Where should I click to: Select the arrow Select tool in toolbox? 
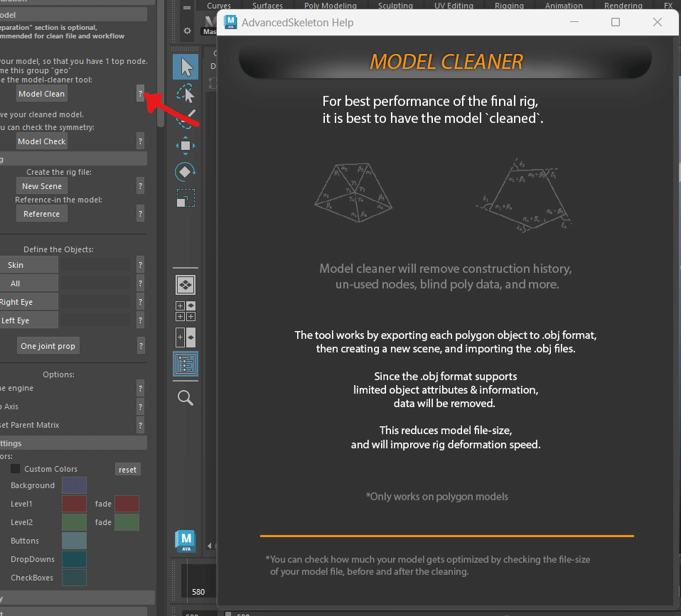click(186, 67)
